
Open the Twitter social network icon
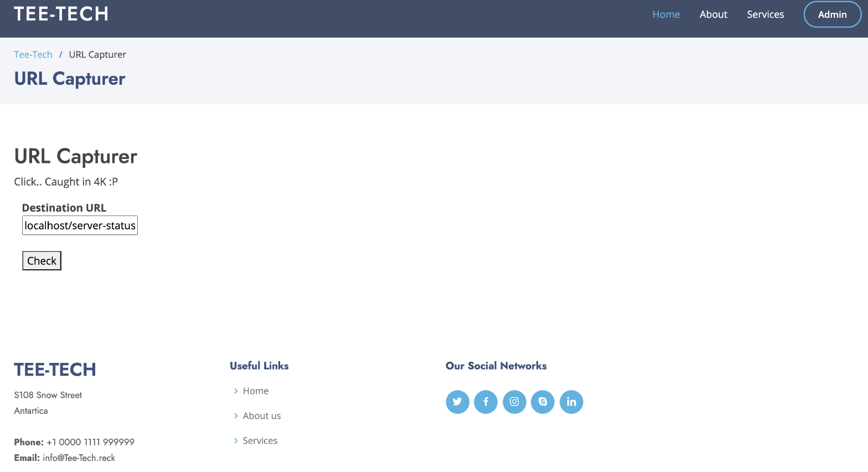[x=457, y=402]
